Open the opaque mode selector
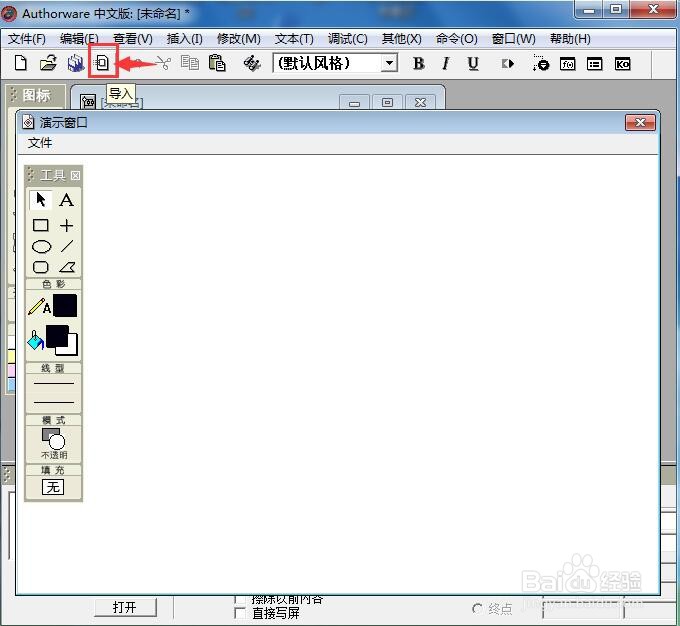Image resolution: width=680 pixels, height=626 pixels. click(54, 443)
